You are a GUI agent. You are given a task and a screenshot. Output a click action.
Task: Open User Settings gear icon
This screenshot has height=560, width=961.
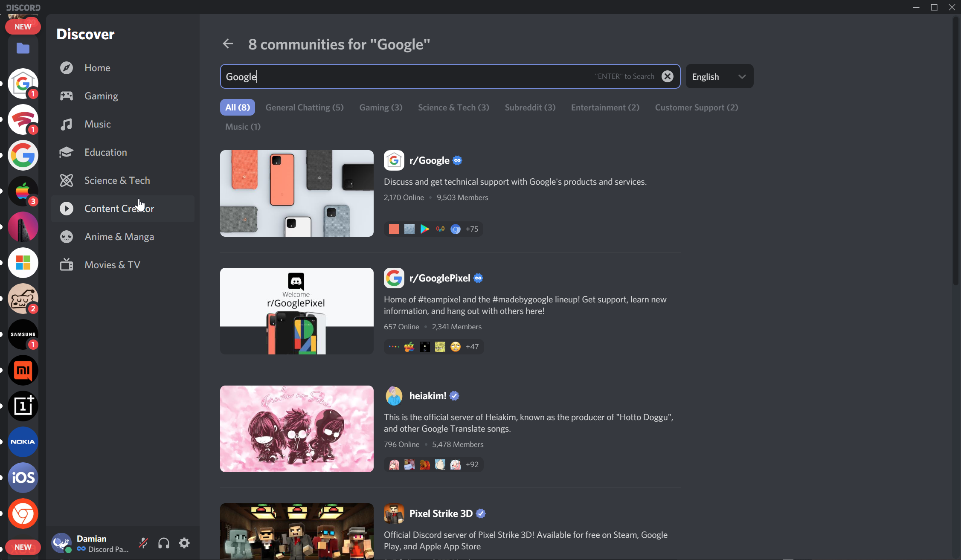184,543
